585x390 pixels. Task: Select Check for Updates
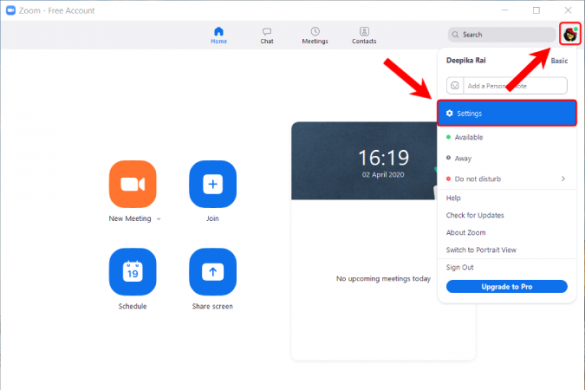[x=475, y=215]
